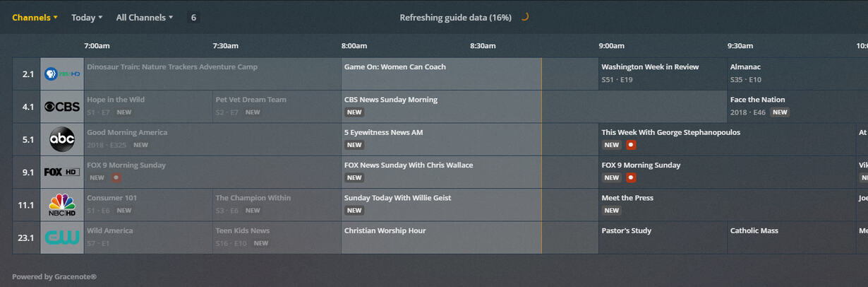Click the refreshing guide data spinner
The image size is (868, 287).
tap(524, 17)
